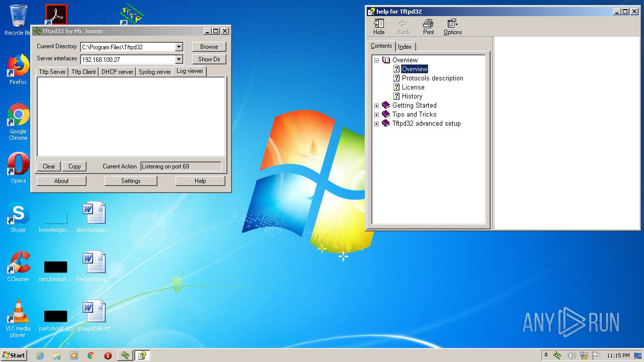Click Windows Media Player taskbar icon

[x=74, y=355]
